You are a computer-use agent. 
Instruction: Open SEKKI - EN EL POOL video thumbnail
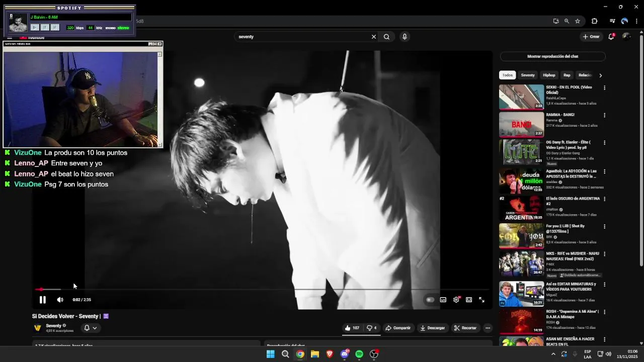point(521,97)
